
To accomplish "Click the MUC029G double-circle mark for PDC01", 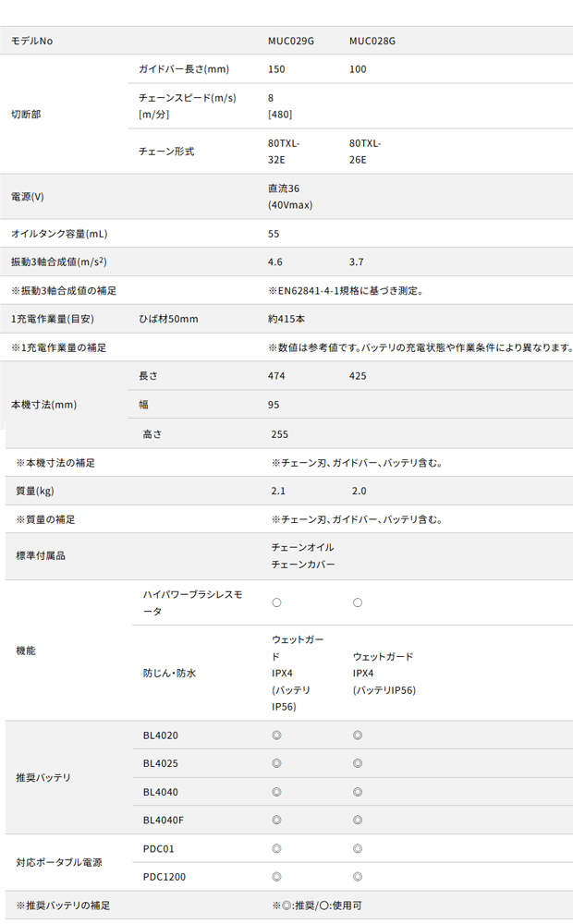I will (x=275, y=848).
